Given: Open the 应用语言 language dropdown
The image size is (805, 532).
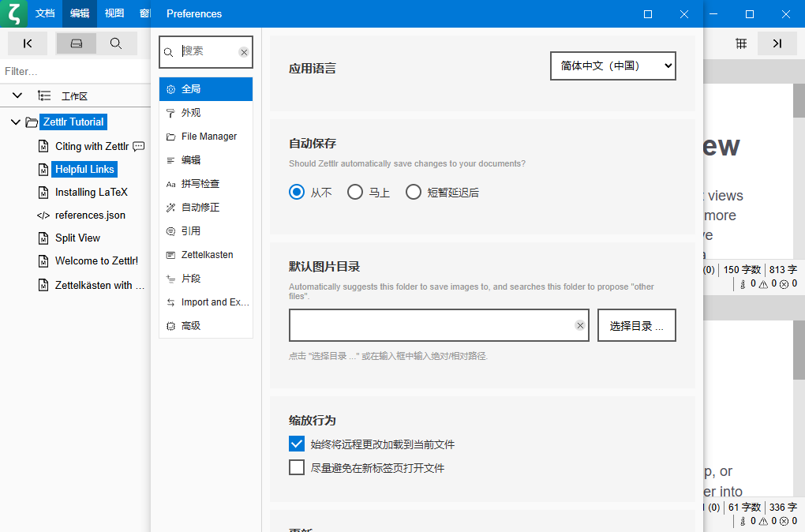Looking at the screenshot, I should (612, 66).
